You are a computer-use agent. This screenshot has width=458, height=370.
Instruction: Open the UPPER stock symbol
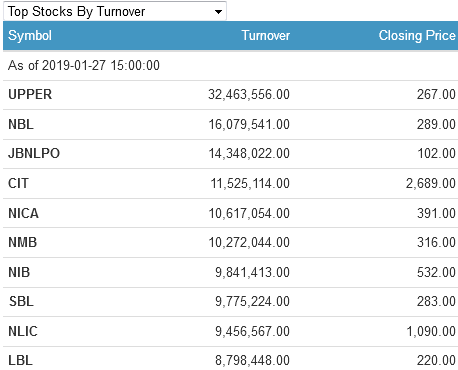coord(30,94)
